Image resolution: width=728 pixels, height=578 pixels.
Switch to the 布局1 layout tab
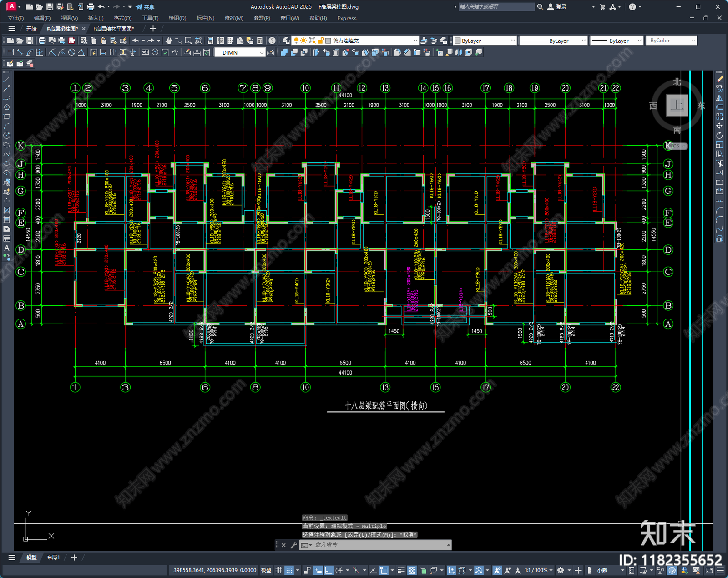(53, 557)
